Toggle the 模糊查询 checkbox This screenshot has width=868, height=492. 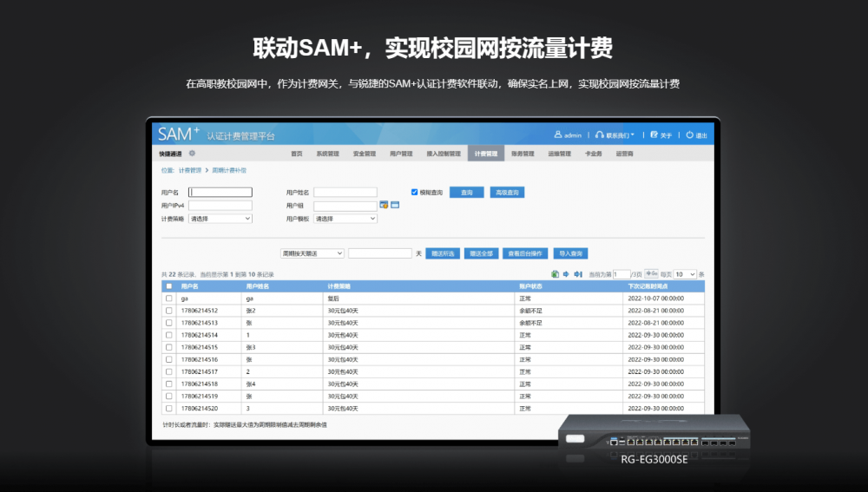tap(414, 192)
